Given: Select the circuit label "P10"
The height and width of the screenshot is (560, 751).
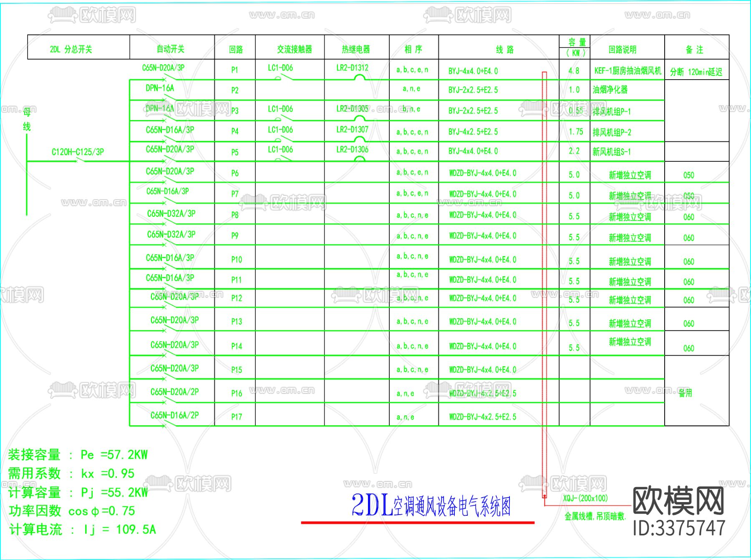Looking at the screenshot, I should pos(237,260).
